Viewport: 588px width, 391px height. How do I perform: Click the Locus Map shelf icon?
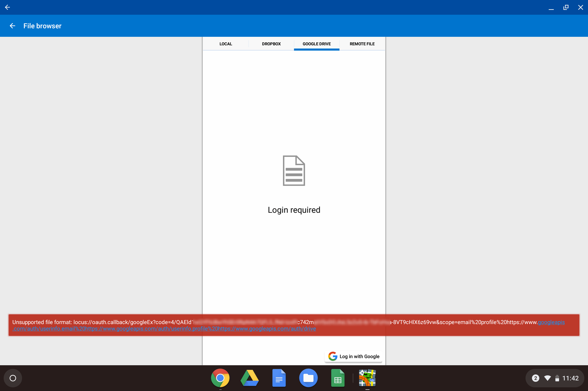367,378
